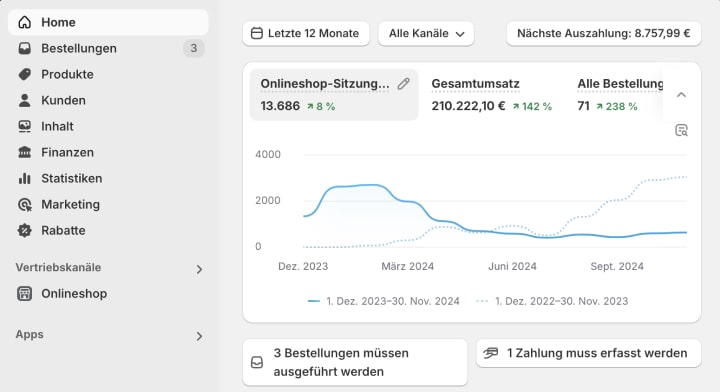Screen dimensions: 720x392
Task: Click the Statistiken bar chart icon
Action: click(x=25, y=179)
